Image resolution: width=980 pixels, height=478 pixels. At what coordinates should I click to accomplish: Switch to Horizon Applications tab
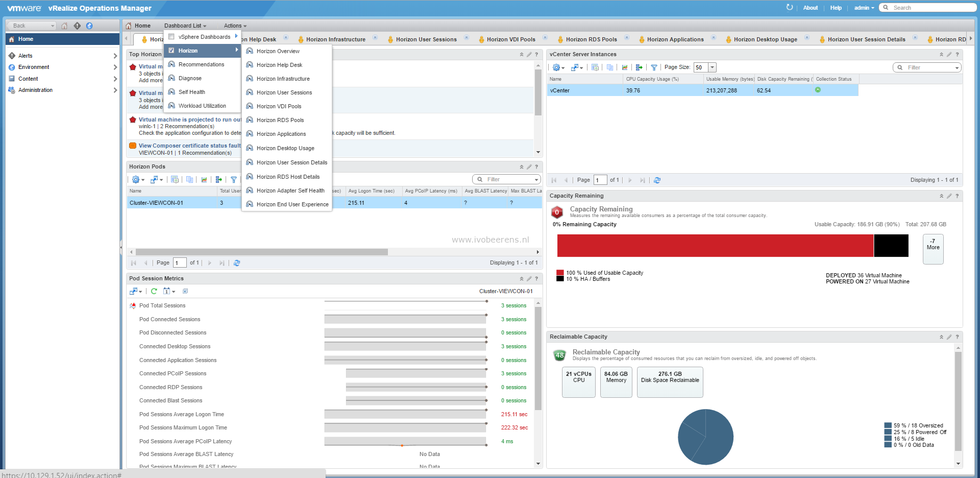(675, 39)
